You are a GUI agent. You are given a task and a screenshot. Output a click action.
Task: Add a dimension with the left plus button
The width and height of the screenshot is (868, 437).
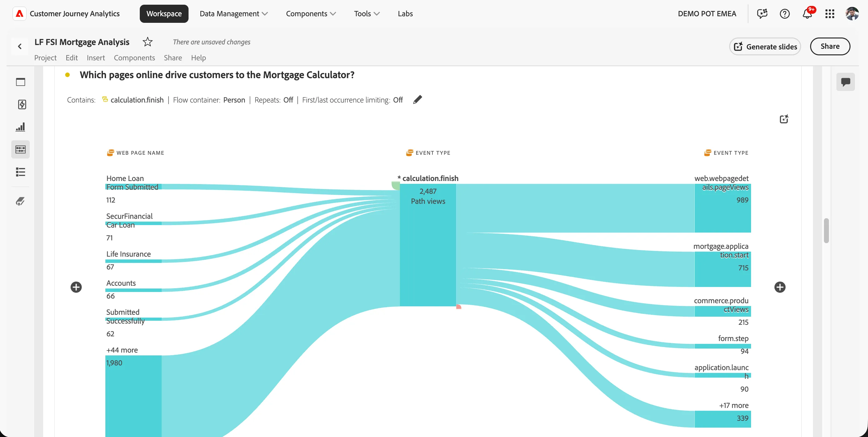click(x=76, y=287)
